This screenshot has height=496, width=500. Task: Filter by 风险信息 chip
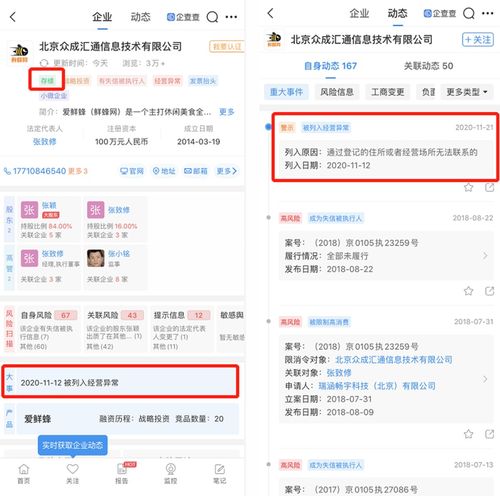point(337,92)
